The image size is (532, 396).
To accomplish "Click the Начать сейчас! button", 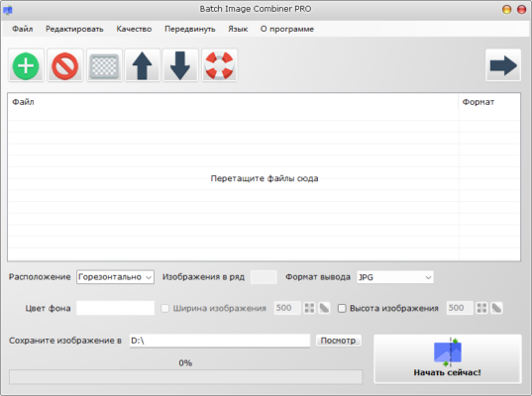I will tap(448, 359).
